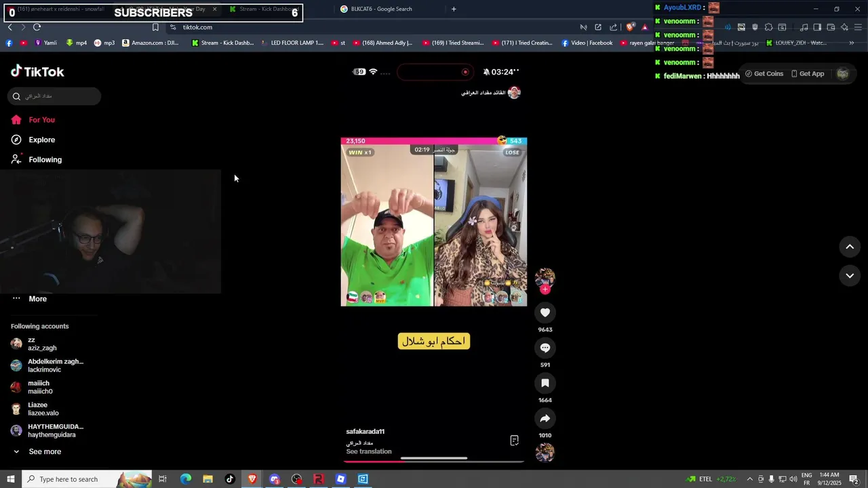Viewport: 868px width, 488px height.
Task: Seek in the video progress bar
Action: coord(434,460)
